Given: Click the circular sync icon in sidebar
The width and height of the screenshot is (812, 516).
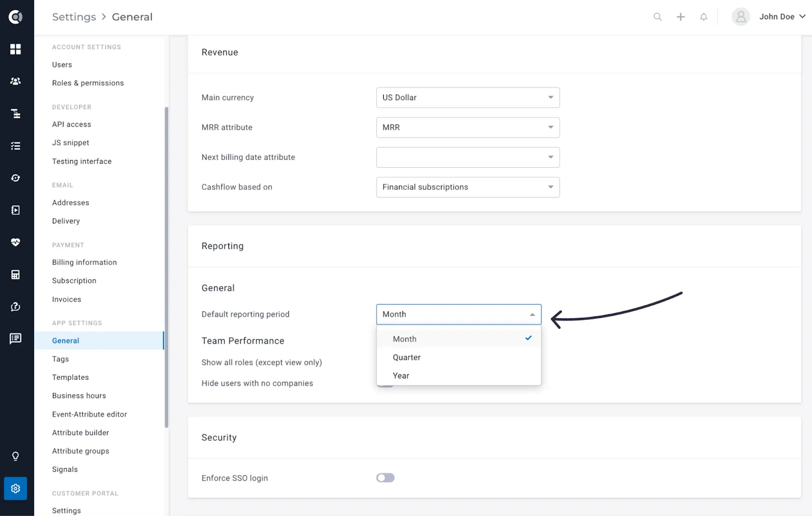Looking at the screenshot, I should [16, 178].
